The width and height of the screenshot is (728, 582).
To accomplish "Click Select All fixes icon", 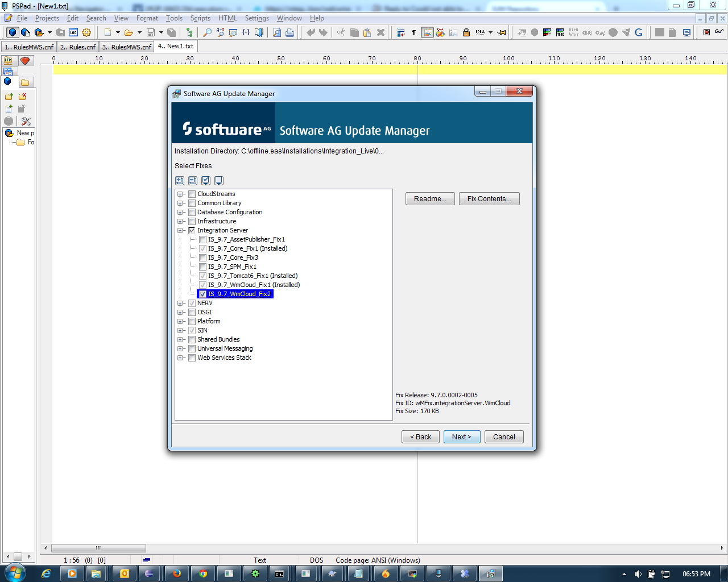I will (x=206, y=180).
